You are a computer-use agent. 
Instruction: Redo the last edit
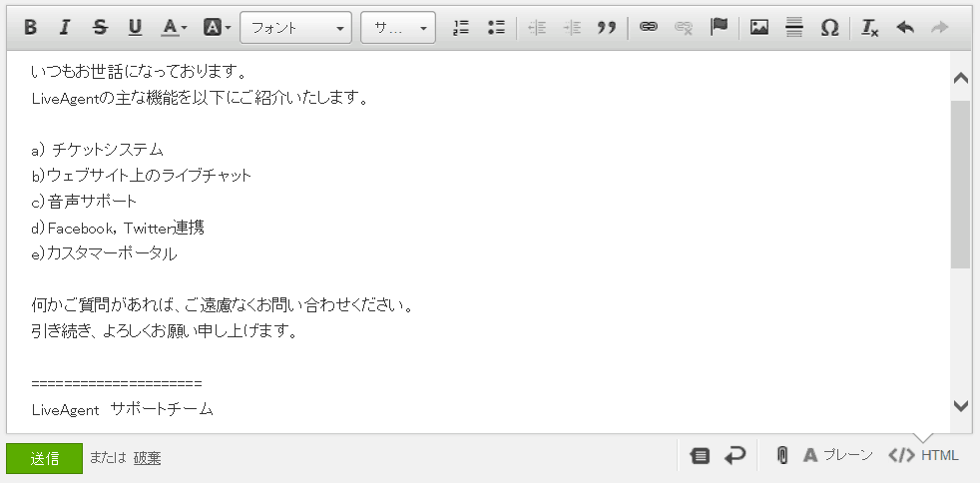pos(939,28)
